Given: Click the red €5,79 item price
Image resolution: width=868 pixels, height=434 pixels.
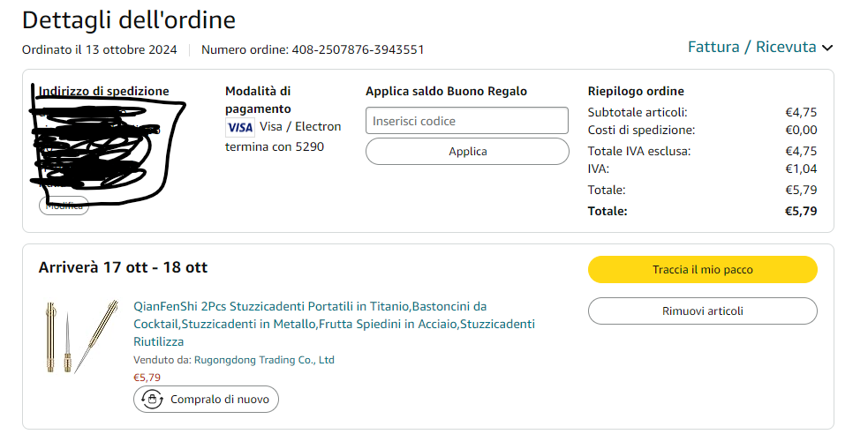Looking at the screenshot, I should [x=147, y=378].
